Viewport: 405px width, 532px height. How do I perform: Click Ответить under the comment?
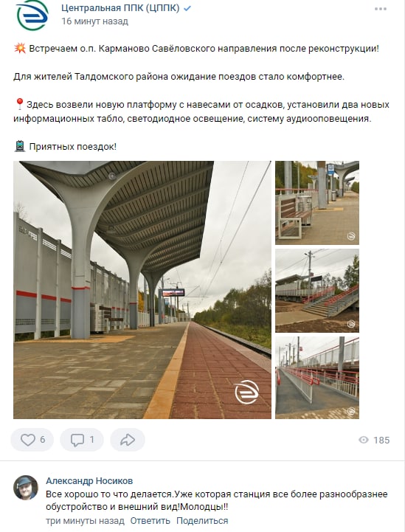coord(150,520)
